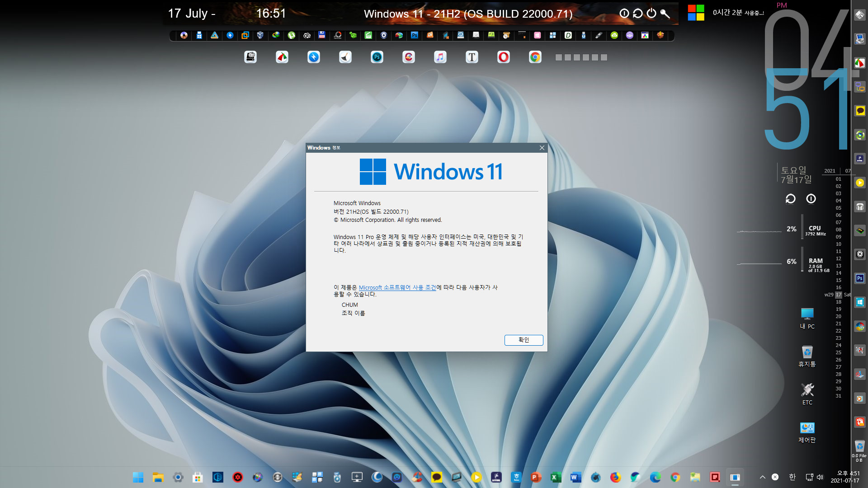Launch Photoshop from the large dock row

coord(377,57)
